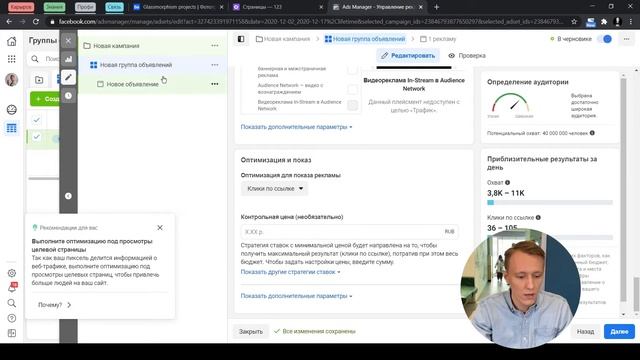
Task: Click the Закрыть button
Action: click(251, 331)
